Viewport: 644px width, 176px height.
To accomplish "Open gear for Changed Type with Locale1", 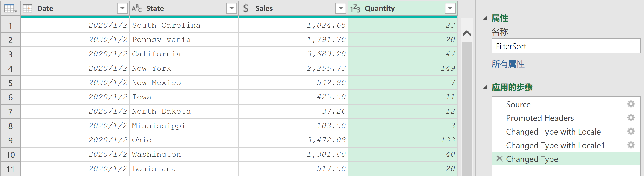I will (631, 145).
